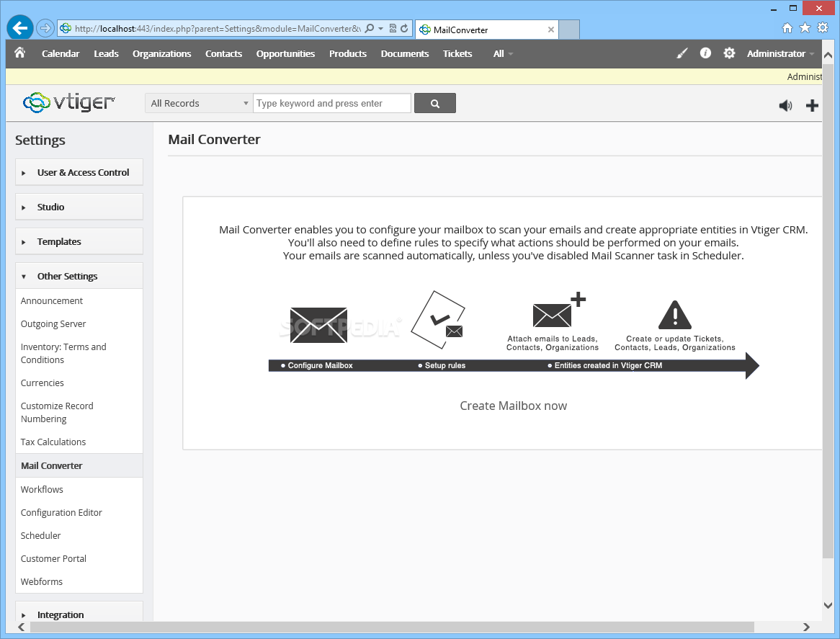The height and width of the screenshot is (639, 840).
Task: Open the All Records dropdown
Action: pos(198,103)
